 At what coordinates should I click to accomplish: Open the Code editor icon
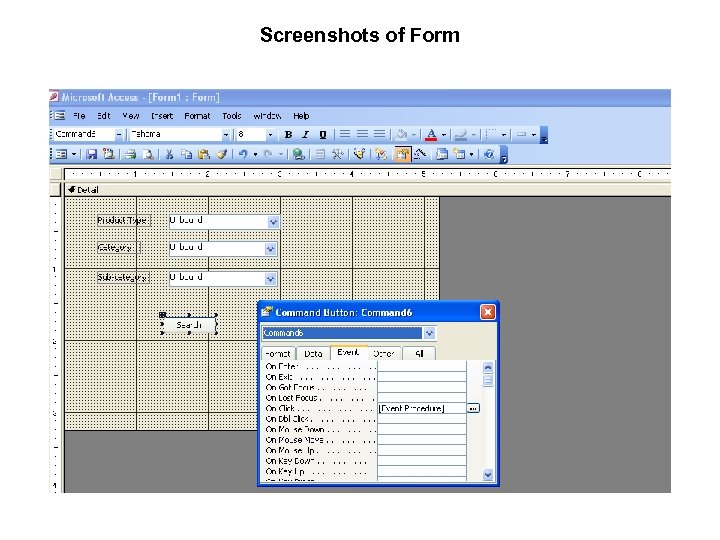(x=381, y=154)
